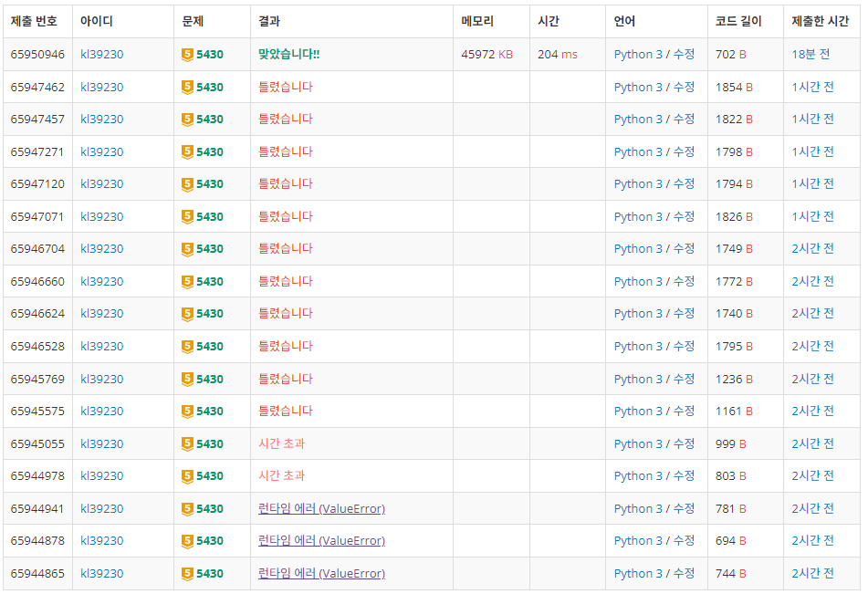Click the tier badge icon in row 65945769

[x=188, y=379]
